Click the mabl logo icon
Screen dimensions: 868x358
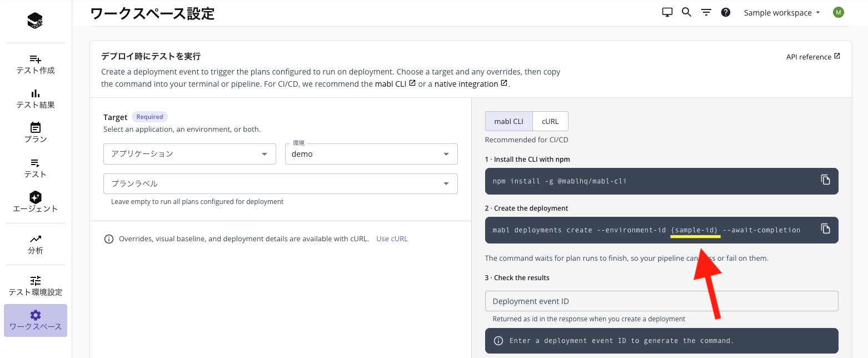click(35, 21)
